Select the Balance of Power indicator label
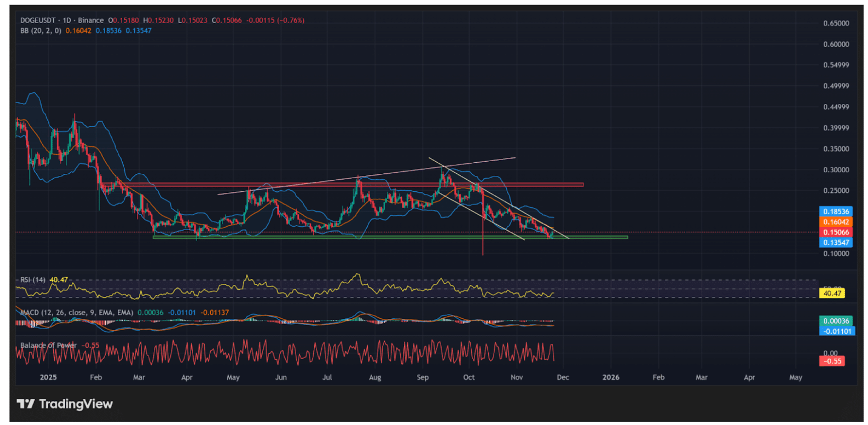The width and height of the screenshot is (868, 425). (x=48, y=345)
